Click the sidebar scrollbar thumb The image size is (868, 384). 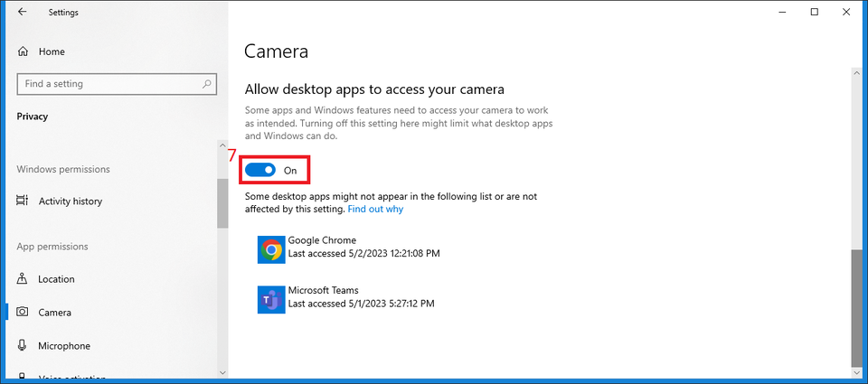(x=222, y=203)
